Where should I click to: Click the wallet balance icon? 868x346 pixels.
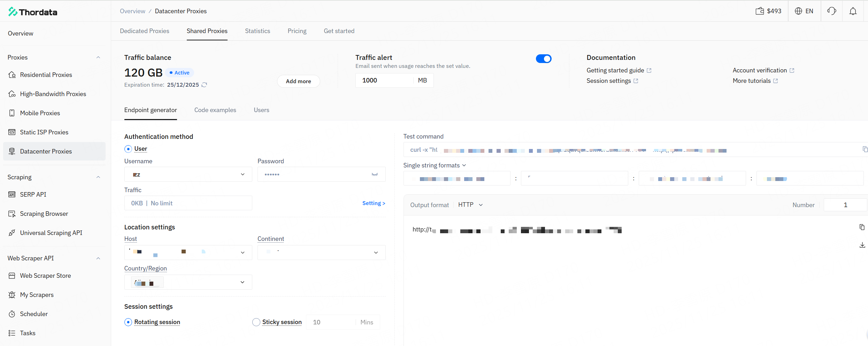(x=760, y=11)
